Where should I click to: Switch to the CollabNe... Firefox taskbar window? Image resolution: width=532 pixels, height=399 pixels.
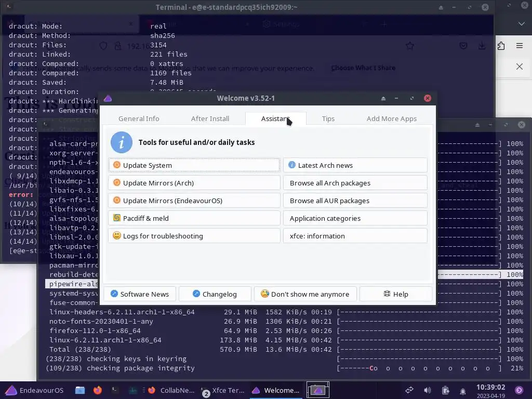[171, 390]
